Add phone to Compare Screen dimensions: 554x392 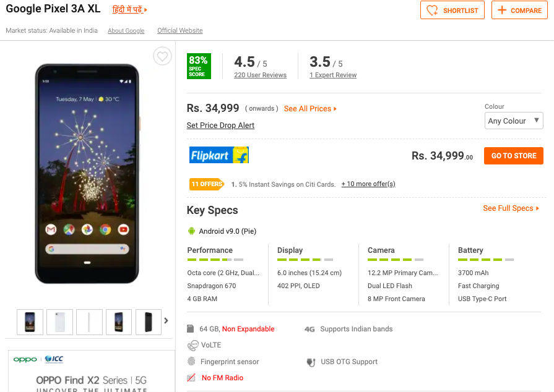[x=519, y=11]
